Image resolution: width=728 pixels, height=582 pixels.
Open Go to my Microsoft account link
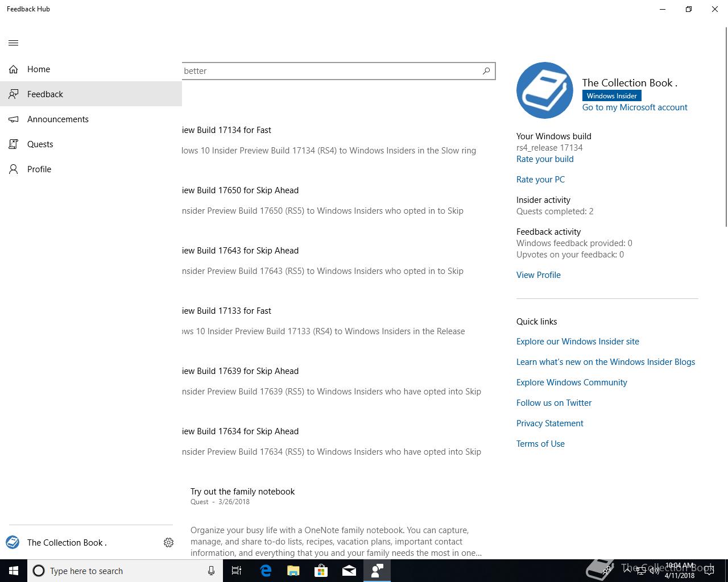coord(635,107)
